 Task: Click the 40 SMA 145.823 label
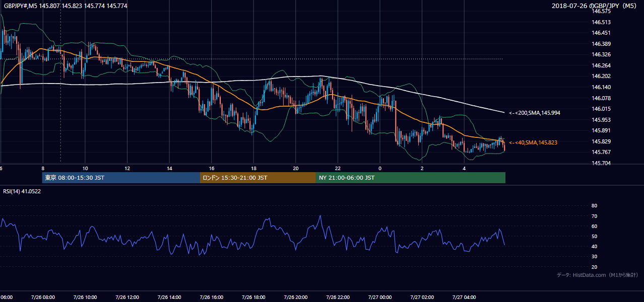pos(533,142)
